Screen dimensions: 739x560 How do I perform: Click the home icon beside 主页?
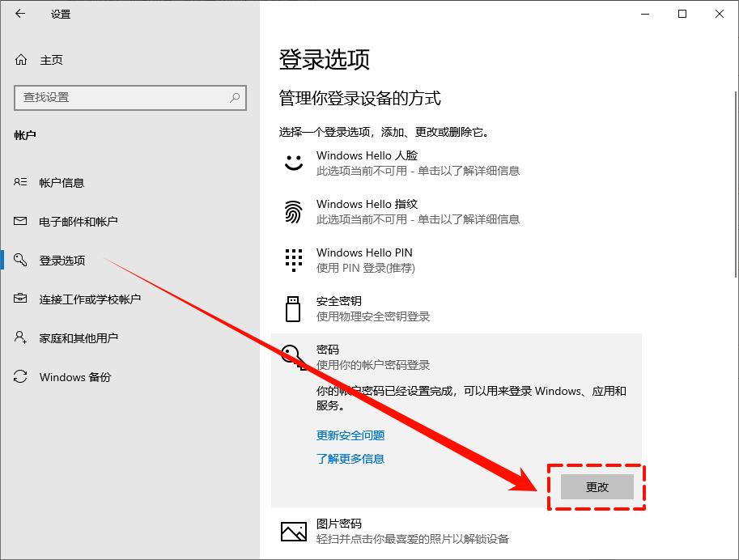click(21, 59)
